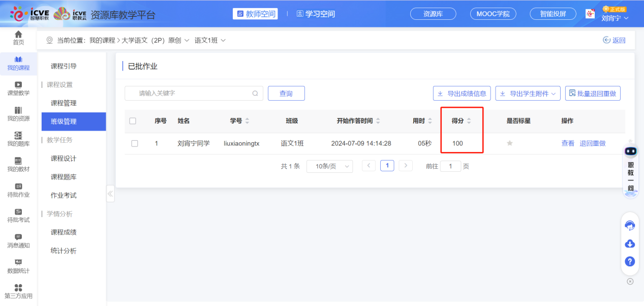Click the floating help question mark icon
Image resolution: width=644 pixels, height=306 pixels.
(630, 262)
